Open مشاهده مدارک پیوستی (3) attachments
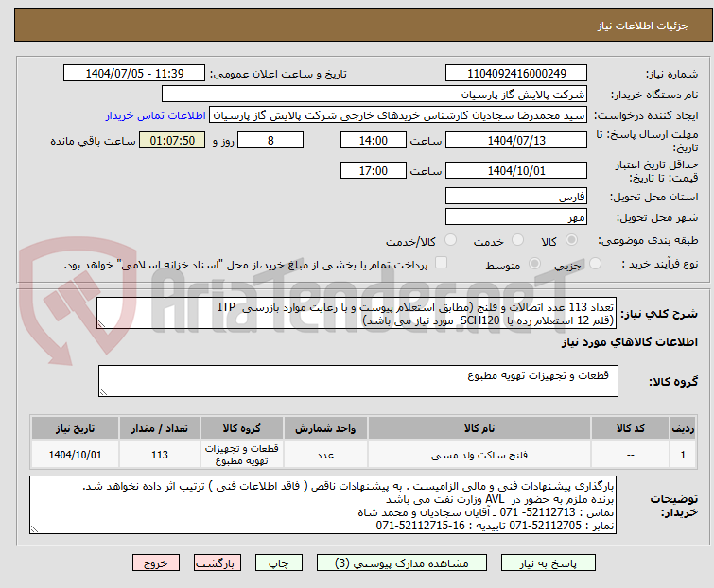The image size is (714, 588). tap(402, 563)
